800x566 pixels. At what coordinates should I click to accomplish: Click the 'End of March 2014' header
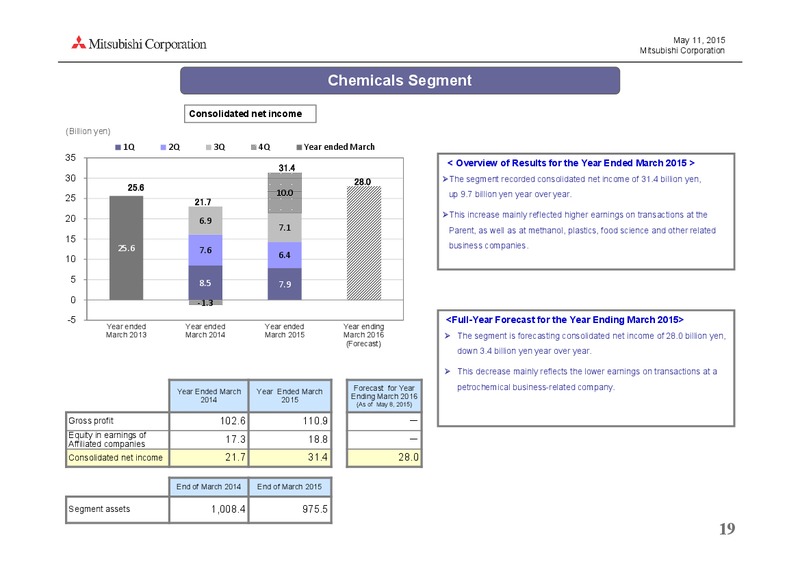coord(208,486)
